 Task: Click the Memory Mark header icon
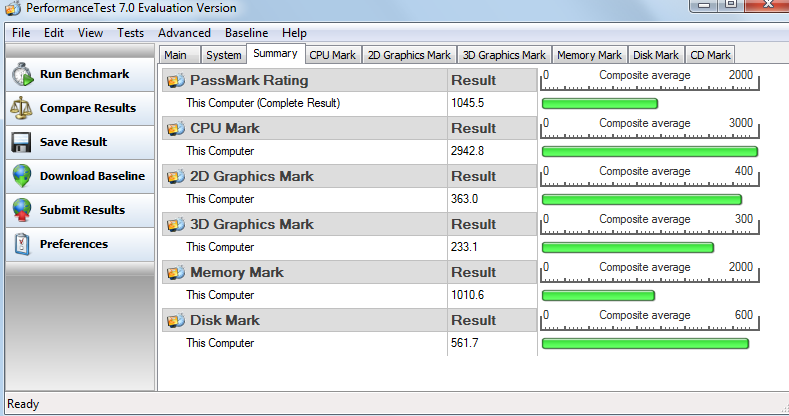tap(176, 273)
